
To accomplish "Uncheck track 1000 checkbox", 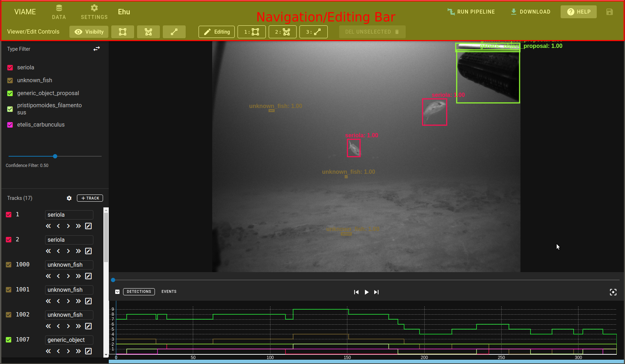I will (9, 265).
